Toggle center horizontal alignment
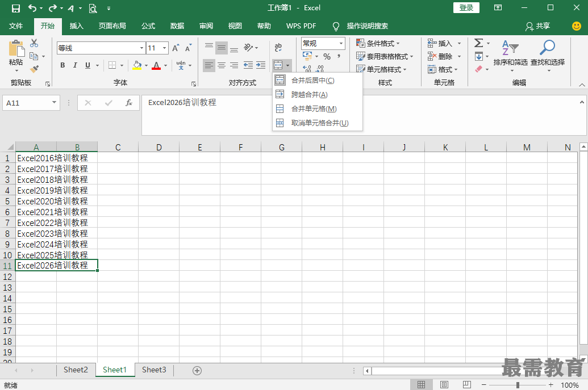Viewport: 588px width, 390px height. coord(222,65)
